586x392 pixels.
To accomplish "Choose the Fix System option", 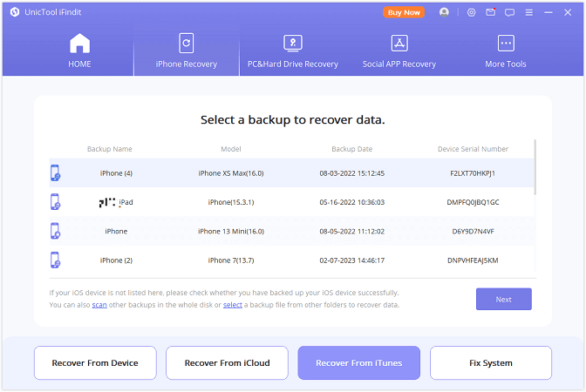I will coord(490,362).
